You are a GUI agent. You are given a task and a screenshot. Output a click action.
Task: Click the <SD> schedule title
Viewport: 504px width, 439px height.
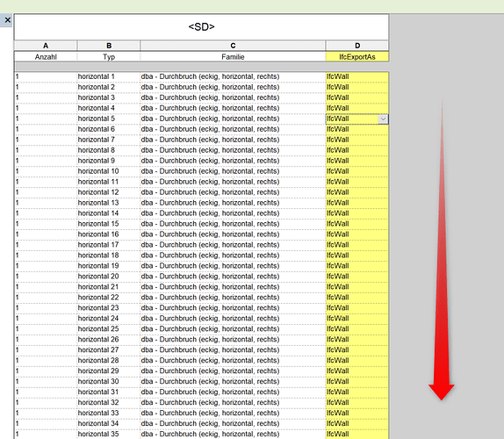pos(202,27)
